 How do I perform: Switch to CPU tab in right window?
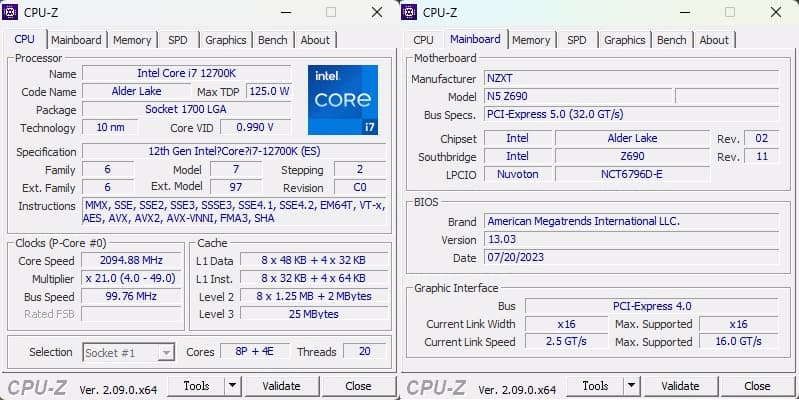(x=423, y=40)
